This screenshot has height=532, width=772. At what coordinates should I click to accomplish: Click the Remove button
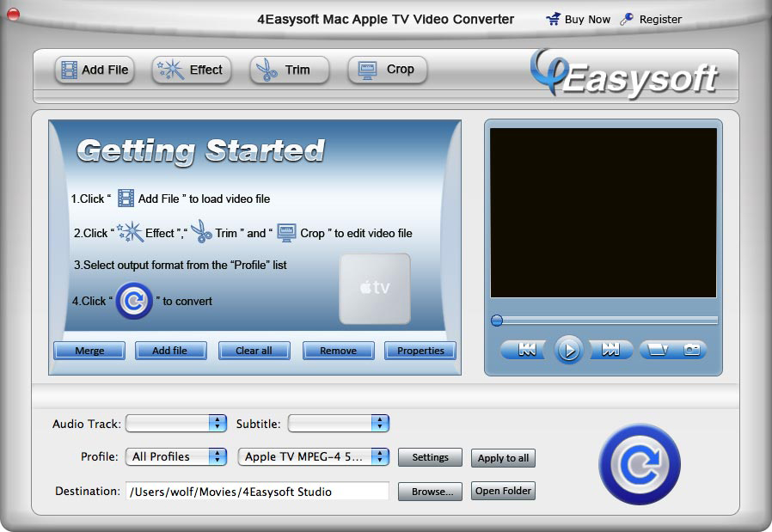point(338,351)
